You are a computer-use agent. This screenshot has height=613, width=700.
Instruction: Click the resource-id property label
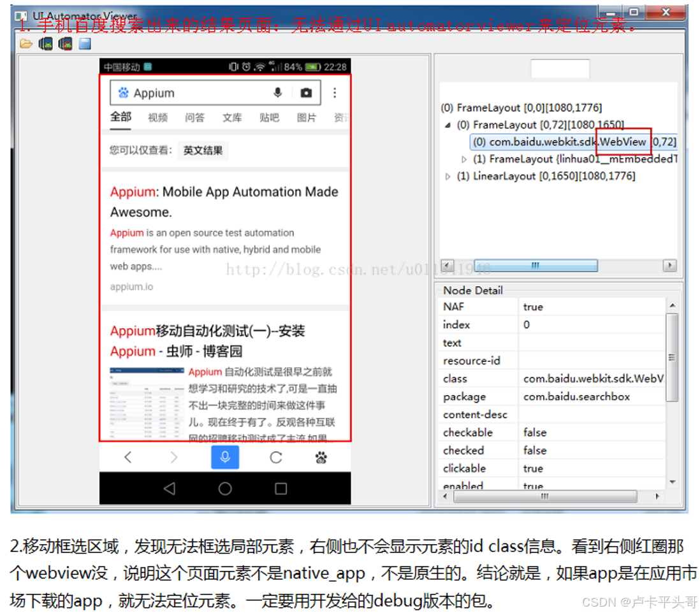[471, 361]
